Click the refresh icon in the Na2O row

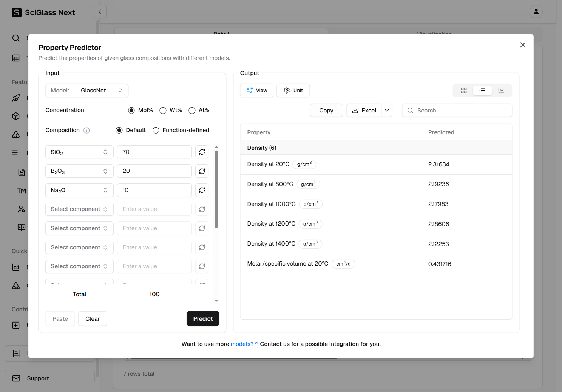point(202,190)
